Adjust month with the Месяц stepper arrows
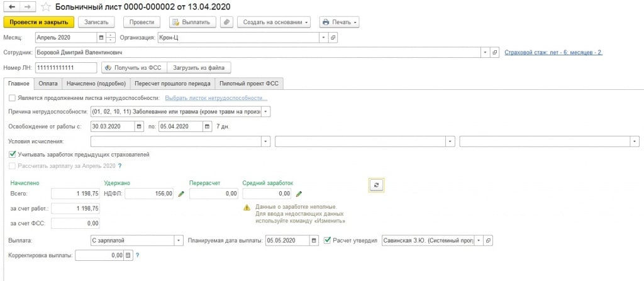644x281 pixels. click(111, 37)
